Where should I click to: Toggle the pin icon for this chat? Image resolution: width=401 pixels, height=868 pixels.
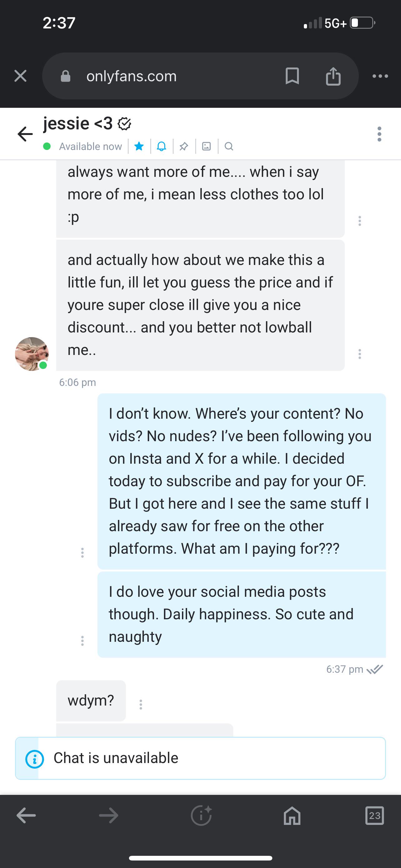184,146
